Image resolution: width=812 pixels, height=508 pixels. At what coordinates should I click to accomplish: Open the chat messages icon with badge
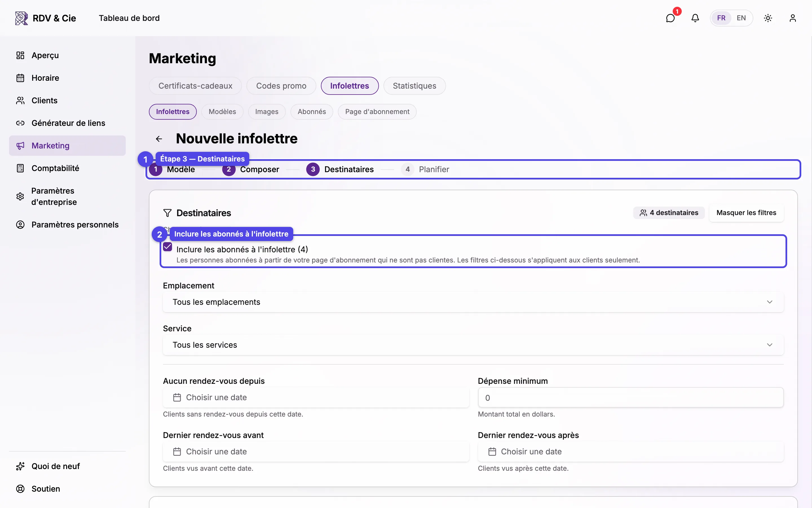[x=670, y=18]
